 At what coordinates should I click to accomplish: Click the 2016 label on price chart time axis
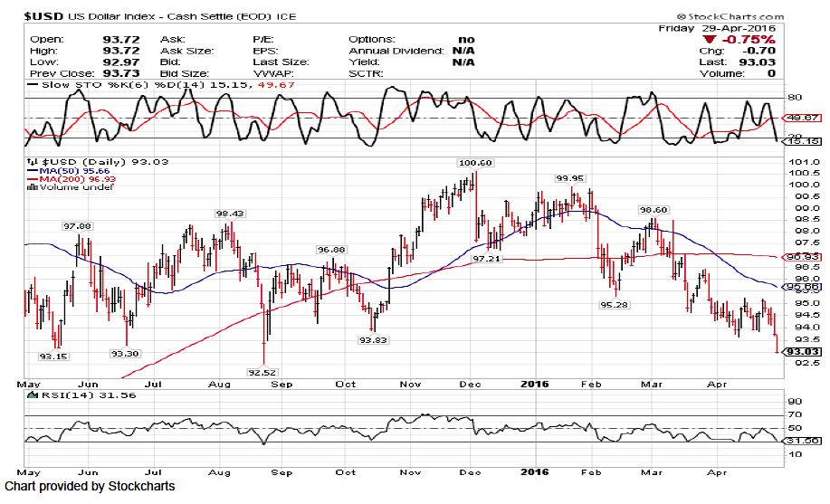(x=535, y=384)
